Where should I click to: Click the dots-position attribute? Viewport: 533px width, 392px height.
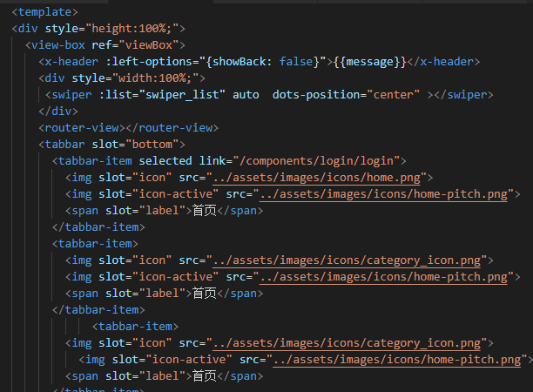click(316, 95)
